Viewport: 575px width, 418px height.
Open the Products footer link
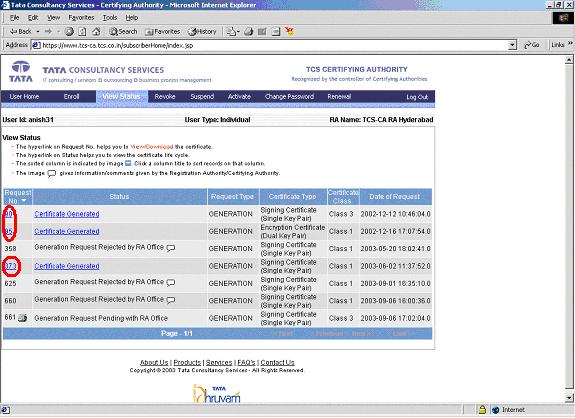(187, 362)
